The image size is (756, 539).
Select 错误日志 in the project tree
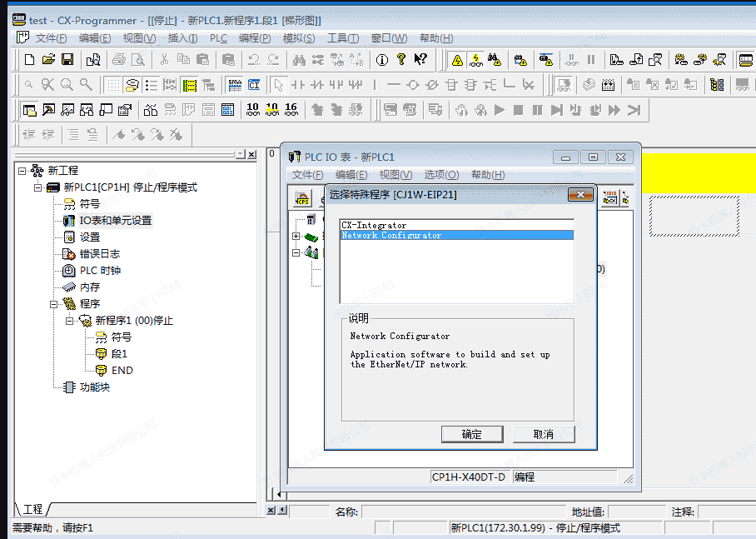click(99, 254)
